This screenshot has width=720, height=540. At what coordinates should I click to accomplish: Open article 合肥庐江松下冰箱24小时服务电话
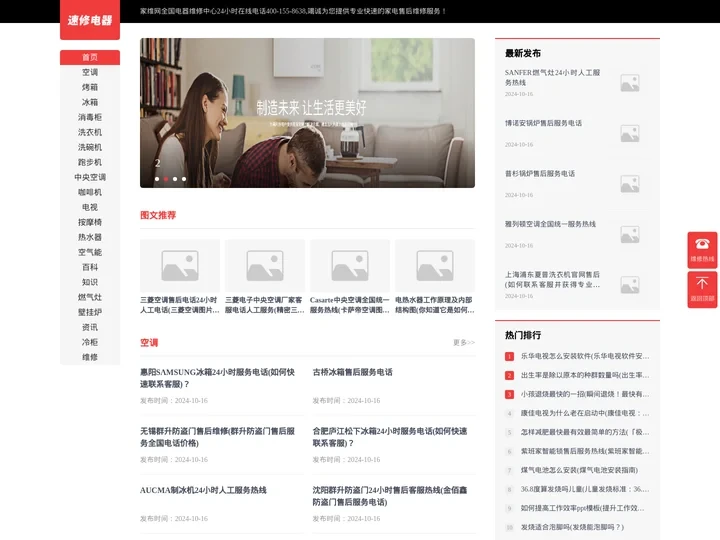tap(390, 437)
